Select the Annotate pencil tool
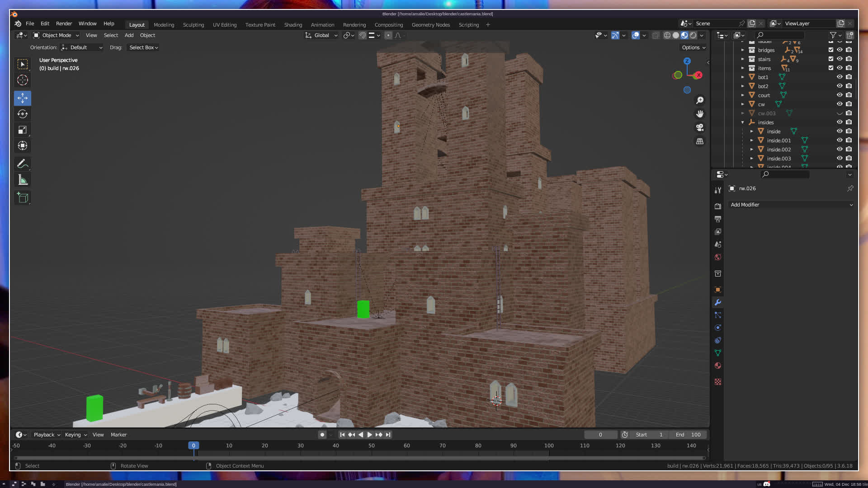This screenshot has width=868, height=488. (23, 164)
